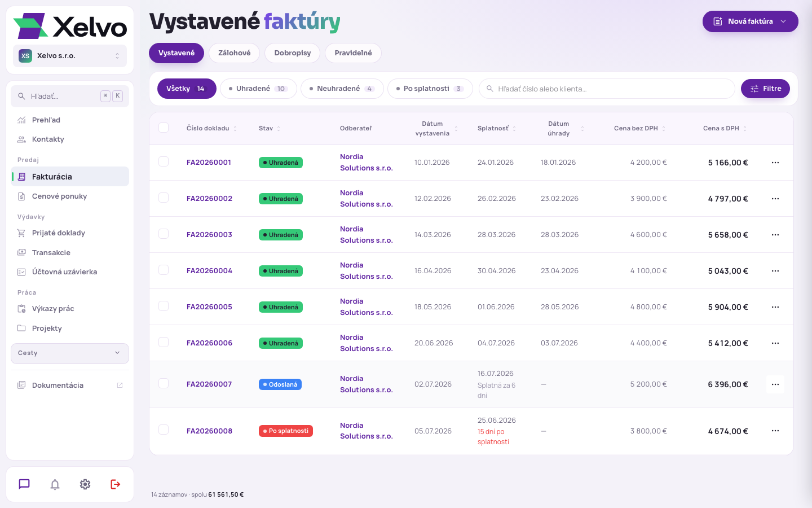
Task: Check the row FA20260007
Action: pyautogui.click(x=164, y=383)
